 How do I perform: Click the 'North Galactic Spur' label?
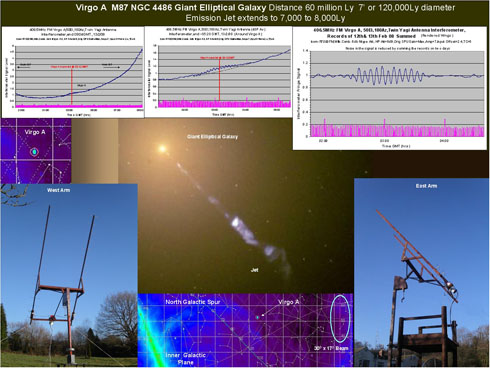point(193,302)
